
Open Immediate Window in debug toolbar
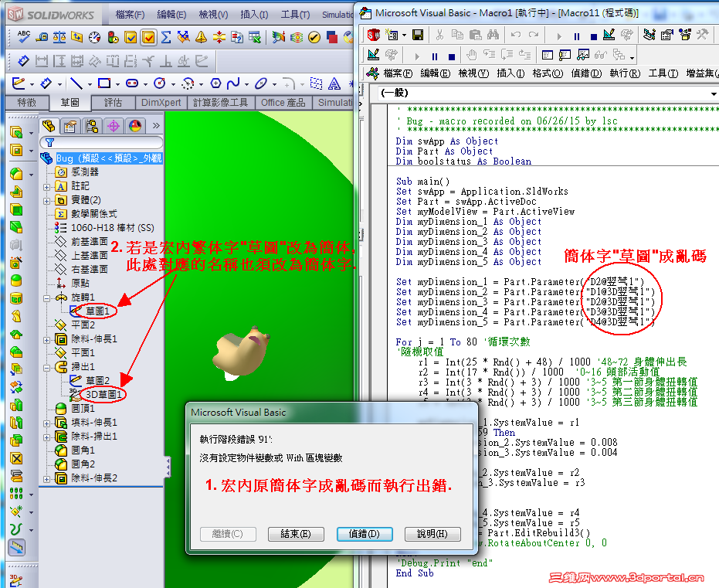(x=565, y=56)
